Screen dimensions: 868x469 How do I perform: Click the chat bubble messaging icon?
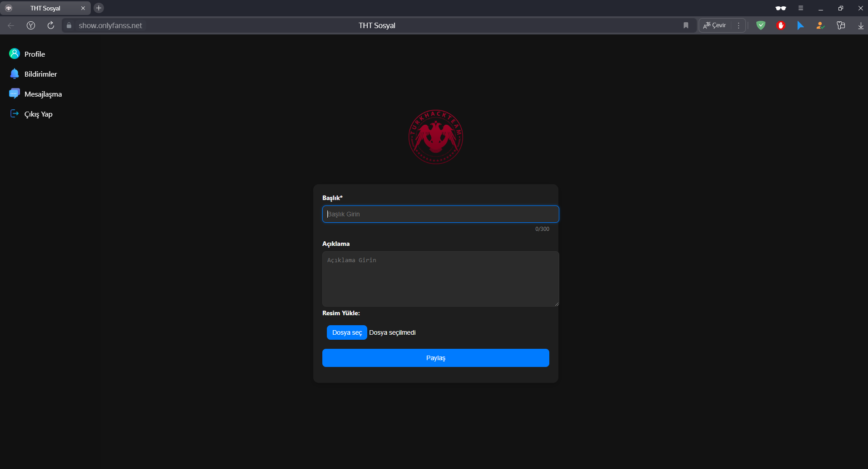pos(15,93)
